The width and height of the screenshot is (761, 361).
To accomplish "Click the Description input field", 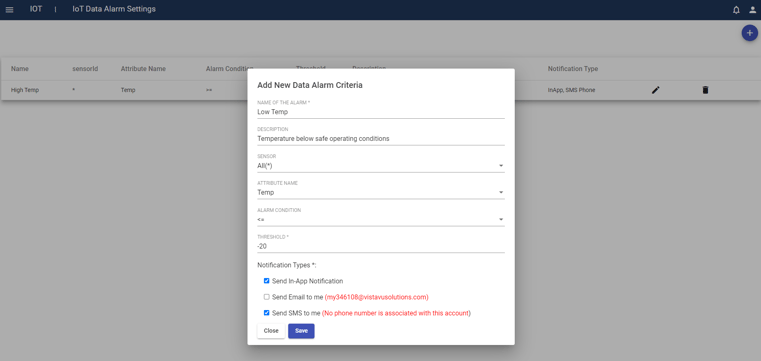I will 380,139.
